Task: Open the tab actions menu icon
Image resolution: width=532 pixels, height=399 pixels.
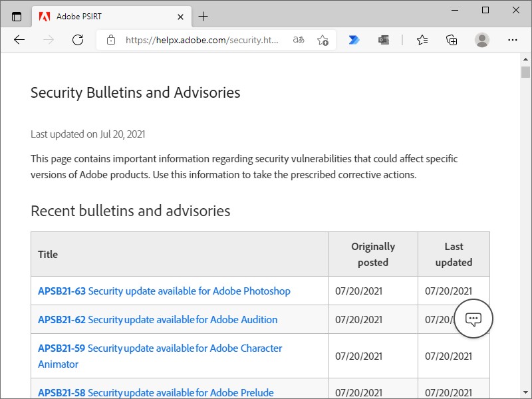Action: 17,16
